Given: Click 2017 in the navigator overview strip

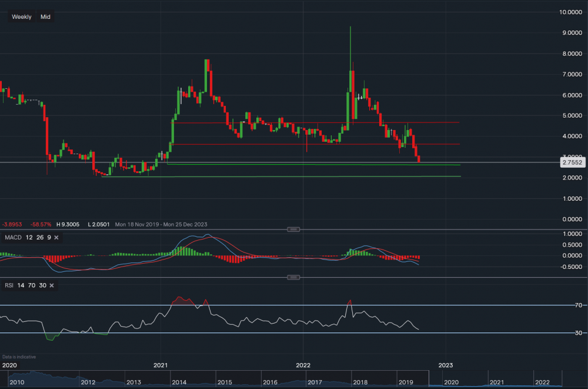Looking at the screenshot, I should 318,382.
